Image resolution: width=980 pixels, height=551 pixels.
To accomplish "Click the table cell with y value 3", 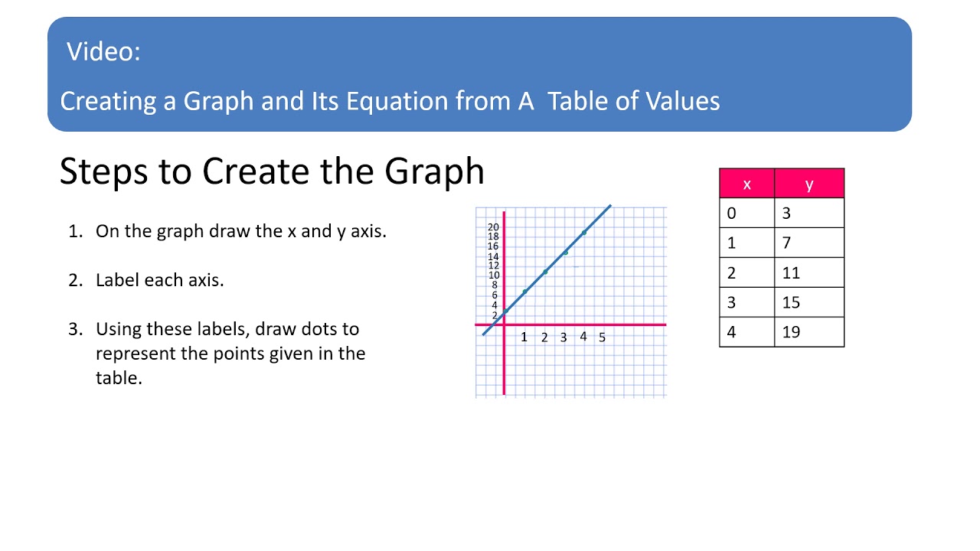I will tap(808, 214).
